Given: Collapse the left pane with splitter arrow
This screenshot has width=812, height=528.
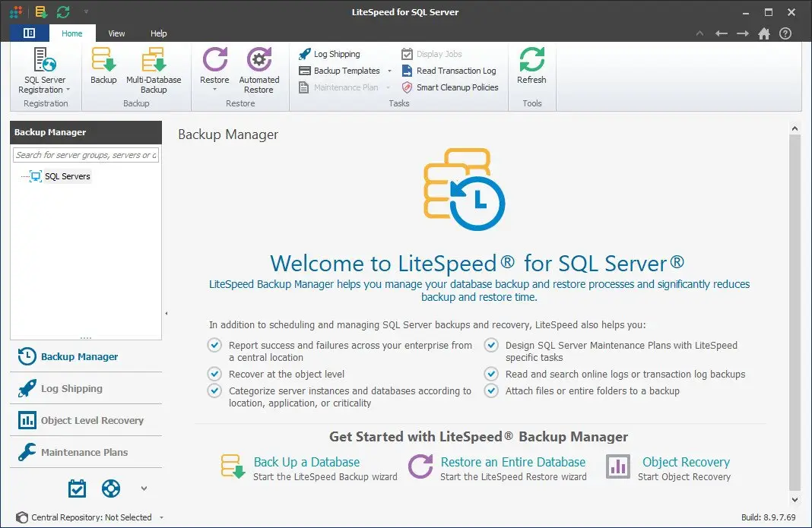Looking at the screenshot, I should click(x=167, y=313).
